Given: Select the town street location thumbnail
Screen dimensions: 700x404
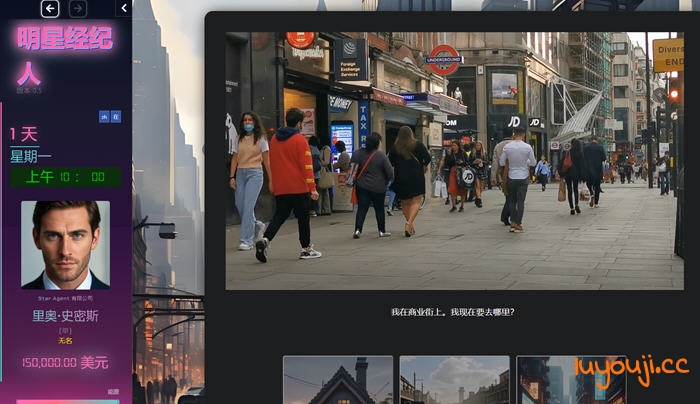Looking at the screenshot, I should point(454,380).
